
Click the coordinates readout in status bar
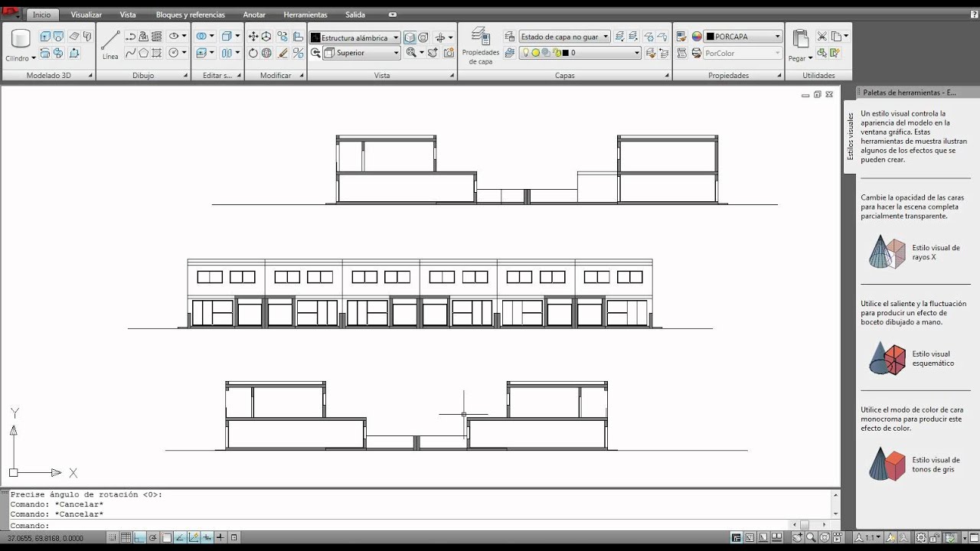[x=46, y=539]
